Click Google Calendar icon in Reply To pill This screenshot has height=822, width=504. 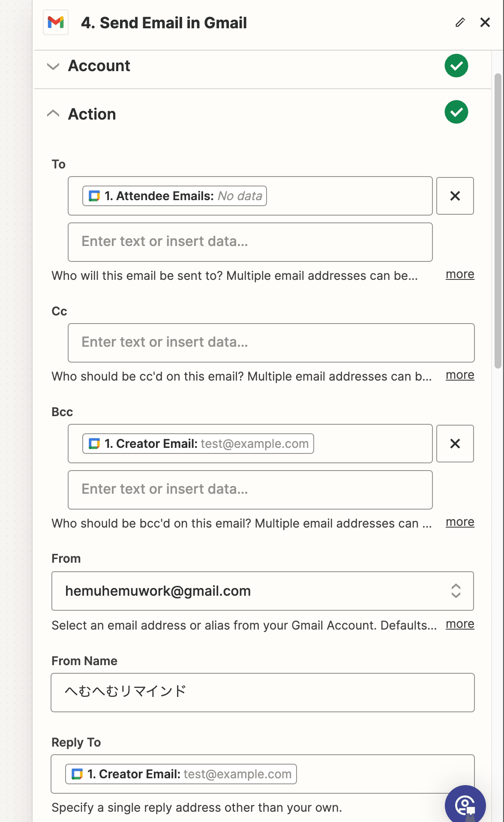click(77, 774)
